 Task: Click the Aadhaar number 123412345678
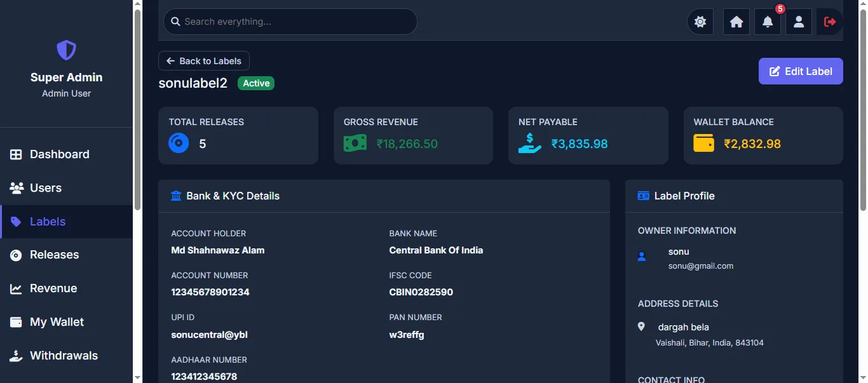(x=204, y=377)
